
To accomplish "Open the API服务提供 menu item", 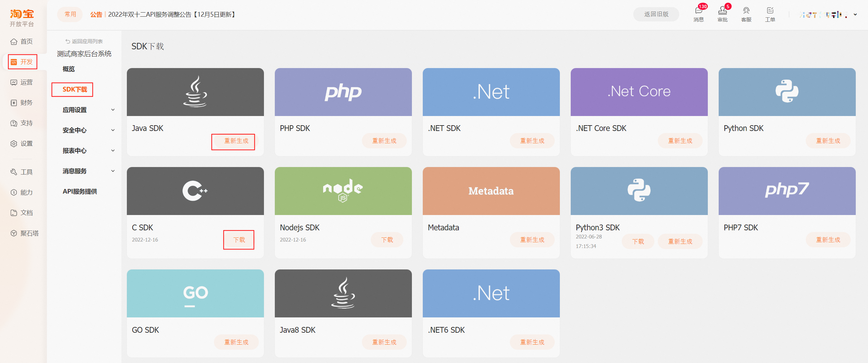I will [80, 192].
